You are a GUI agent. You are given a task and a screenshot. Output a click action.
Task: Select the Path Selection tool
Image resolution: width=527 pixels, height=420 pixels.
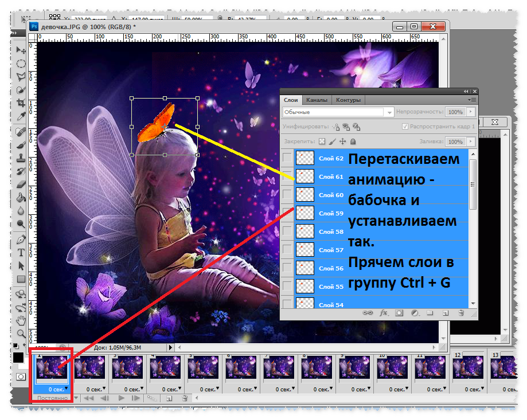click(21, 266)
